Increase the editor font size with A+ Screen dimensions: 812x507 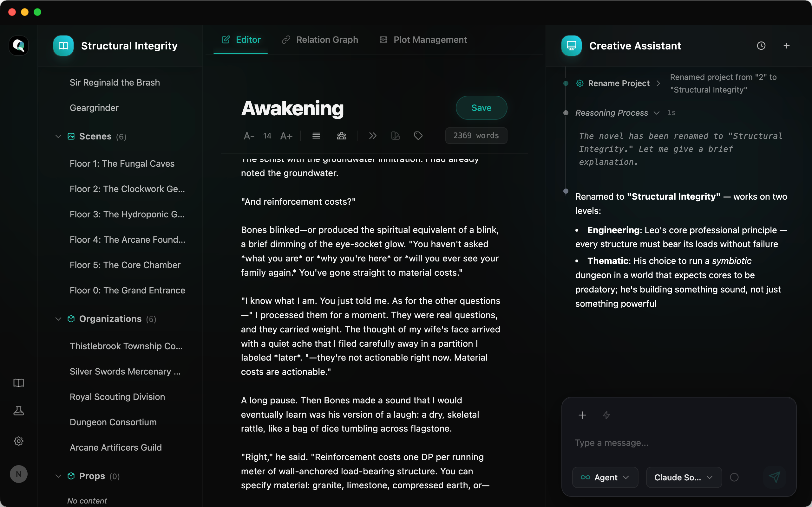286,136
